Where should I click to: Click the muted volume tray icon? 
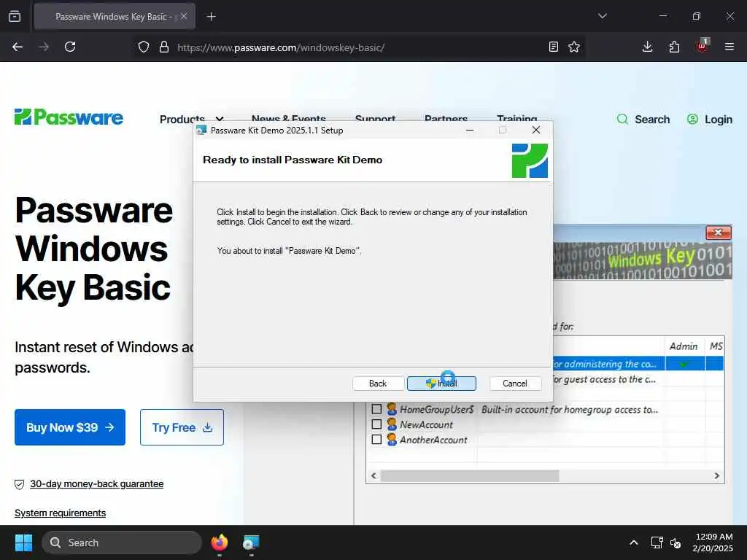(675, 542)
